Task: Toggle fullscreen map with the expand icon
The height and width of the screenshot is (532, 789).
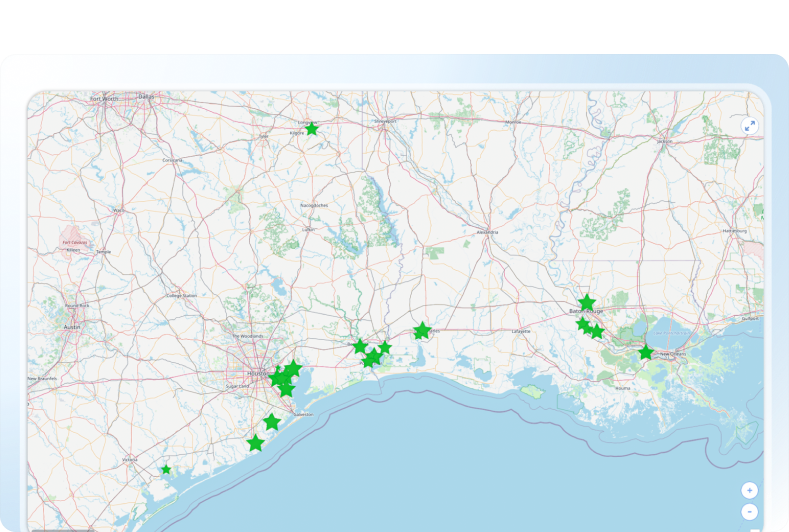Action: (x=750, y=126)
